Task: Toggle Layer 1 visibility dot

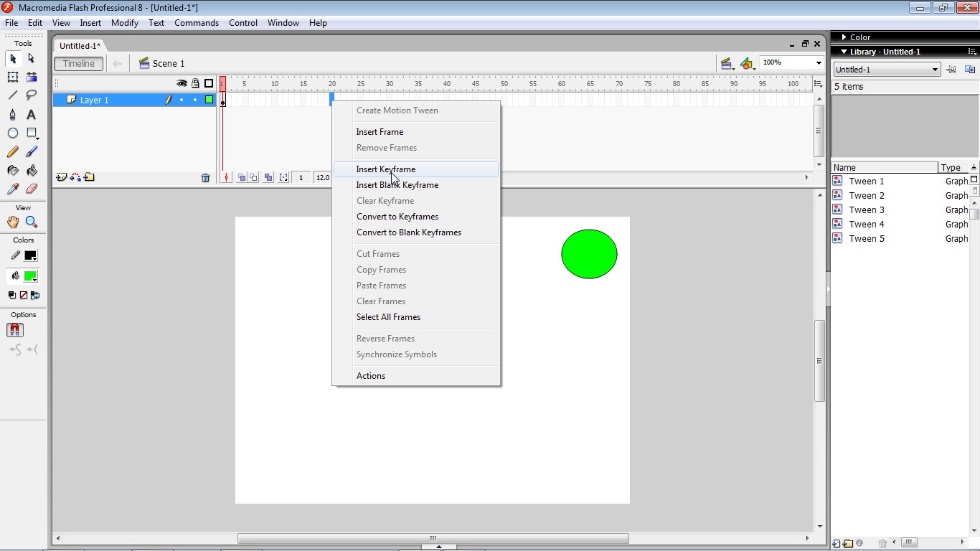Action: 182,100
